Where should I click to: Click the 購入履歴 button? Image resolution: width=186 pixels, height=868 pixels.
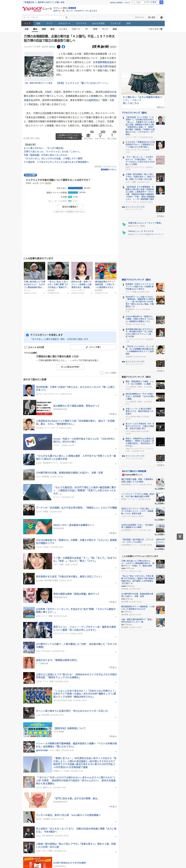click(x=152, y=18)
